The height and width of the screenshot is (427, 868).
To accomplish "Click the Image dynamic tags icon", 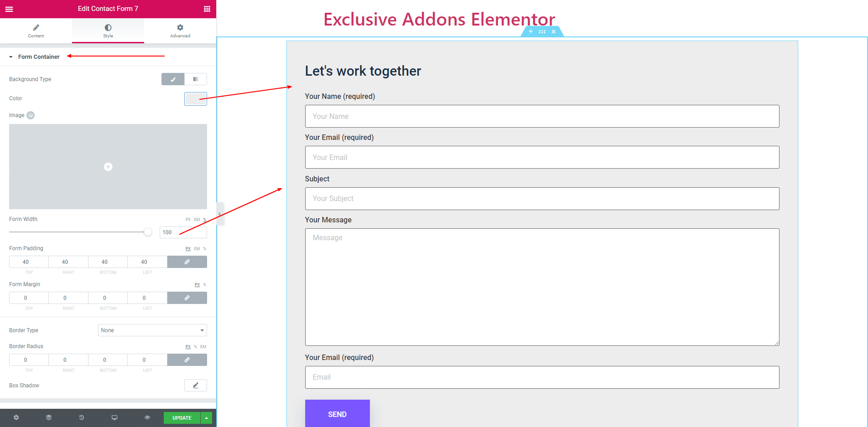I will (x=31, y=115).
